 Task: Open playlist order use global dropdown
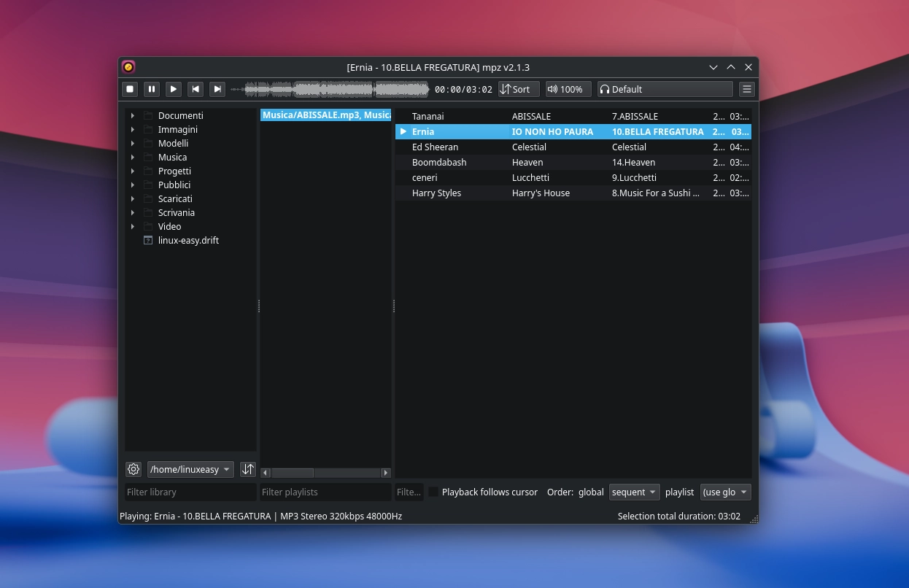(725, 492)
